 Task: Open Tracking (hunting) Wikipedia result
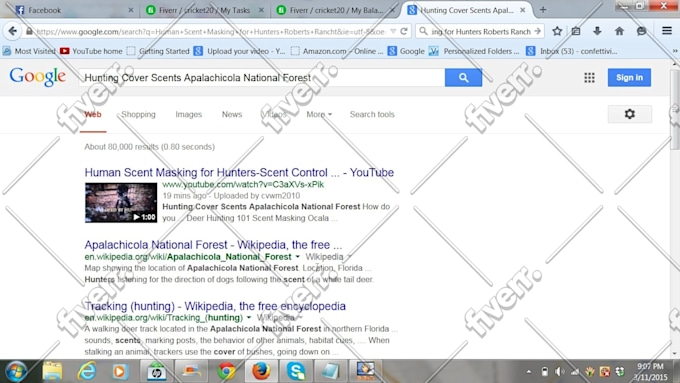[x=215, y=306]
